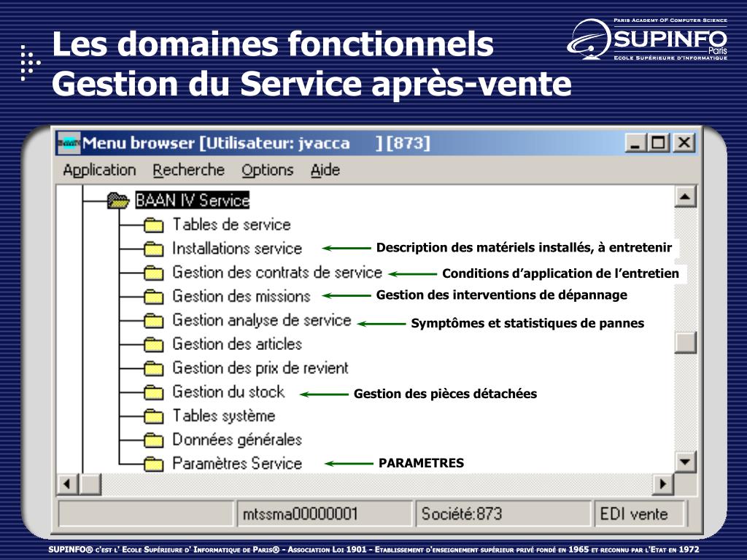Viewport: 747px width, 560px height.
Task: Click the Baan icon in the title bar
Action: point(69,143)
